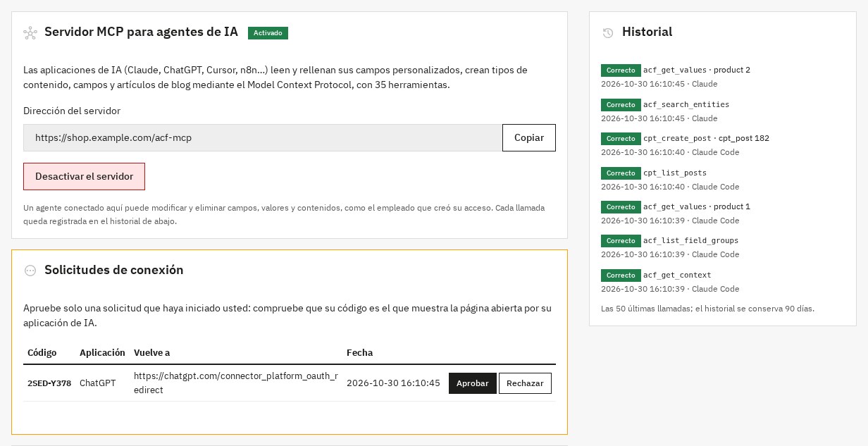Copy the server address with Copiar
868x446 pixels.
click(x=529, y=138)
